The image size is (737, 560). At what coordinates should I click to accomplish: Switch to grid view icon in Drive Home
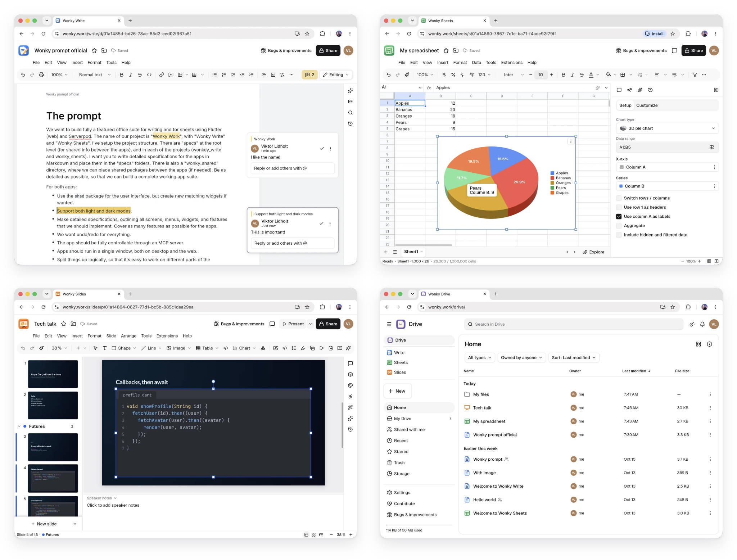point(698,344)
